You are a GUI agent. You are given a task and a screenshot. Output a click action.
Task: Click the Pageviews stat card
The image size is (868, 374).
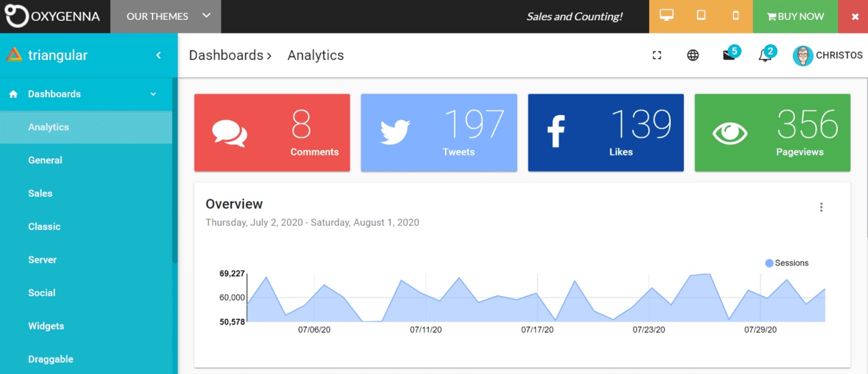click(x=772, y=133)
